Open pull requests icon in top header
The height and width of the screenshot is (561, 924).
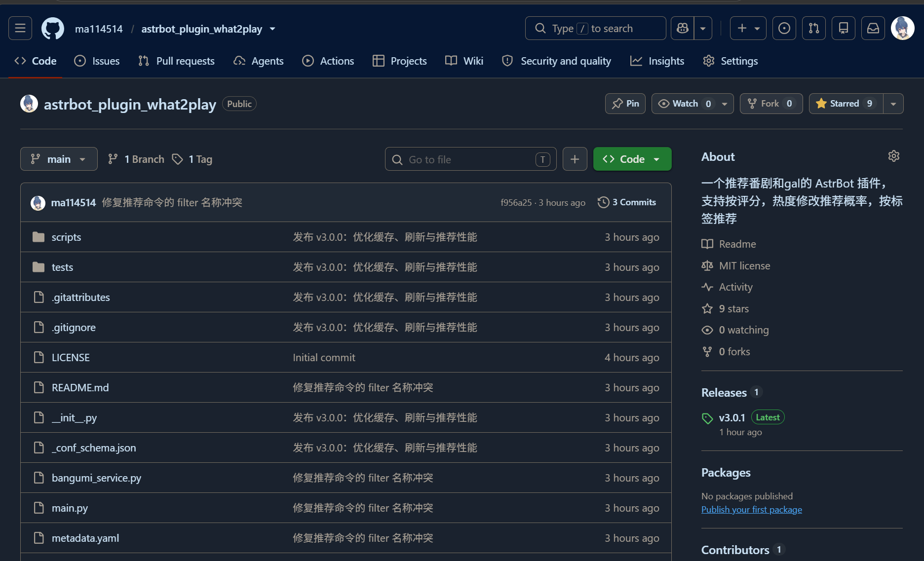pyautogui.click(x=814, y=28)
